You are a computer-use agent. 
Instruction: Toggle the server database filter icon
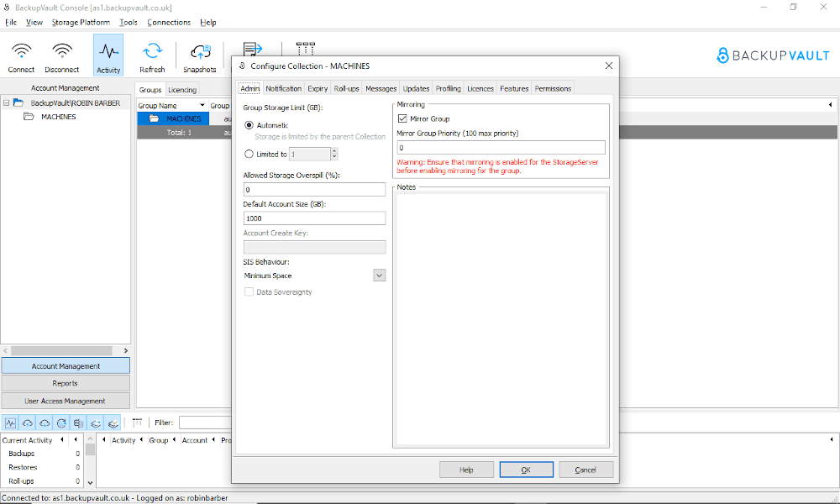[x=79, y=423]
